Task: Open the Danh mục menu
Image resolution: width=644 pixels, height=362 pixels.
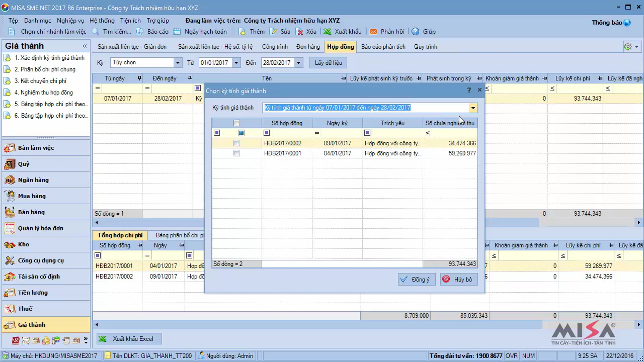Action: click(37, 21)
